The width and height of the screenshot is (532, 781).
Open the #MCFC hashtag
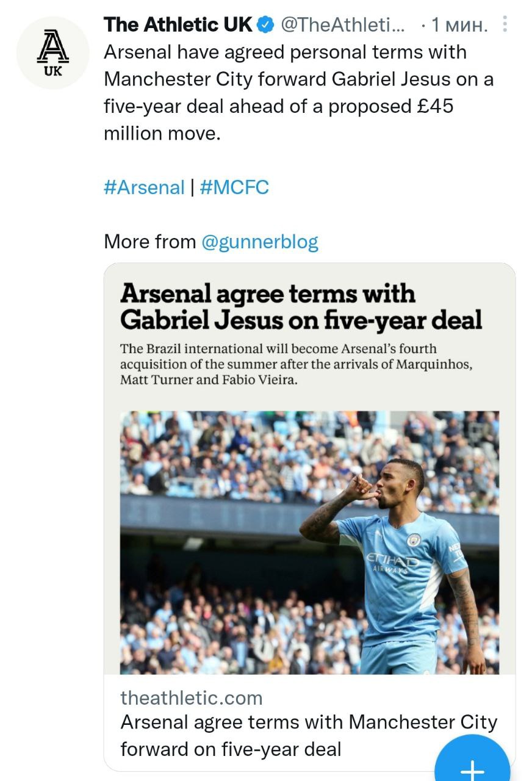point(234,187)
